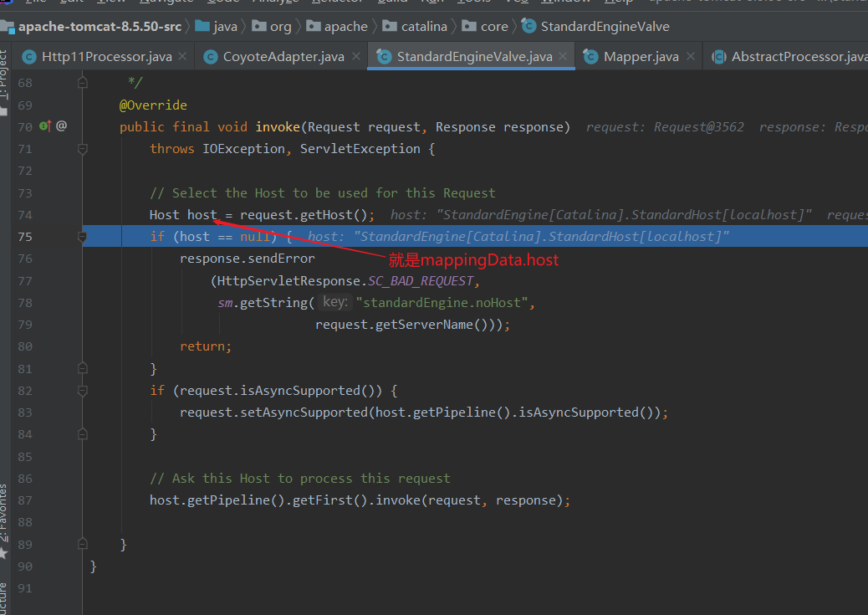This screenshot has width=868, height=615.
Task: Open the Structure tool window
Action: 4,599
